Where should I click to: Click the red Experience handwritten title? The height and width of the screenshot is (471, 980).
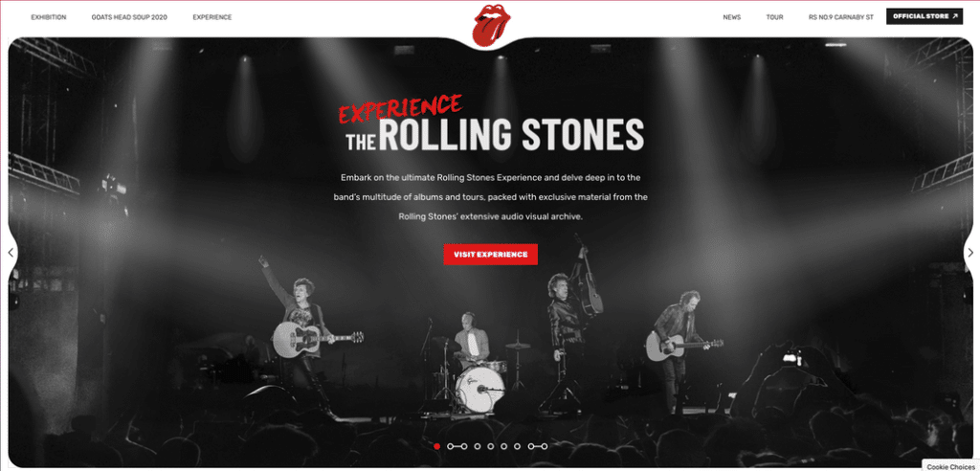tap(400, 107)
